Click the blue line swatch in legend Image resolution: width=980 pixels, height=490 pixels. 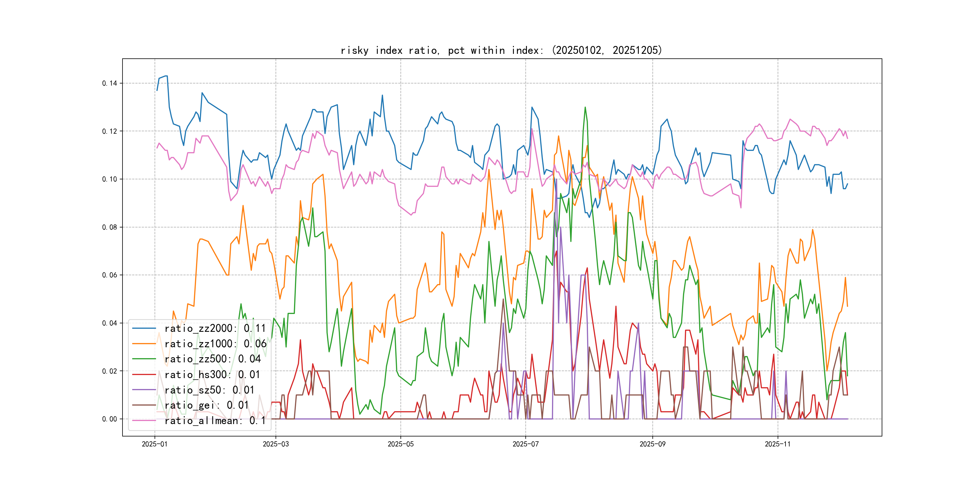pos(144,328)
